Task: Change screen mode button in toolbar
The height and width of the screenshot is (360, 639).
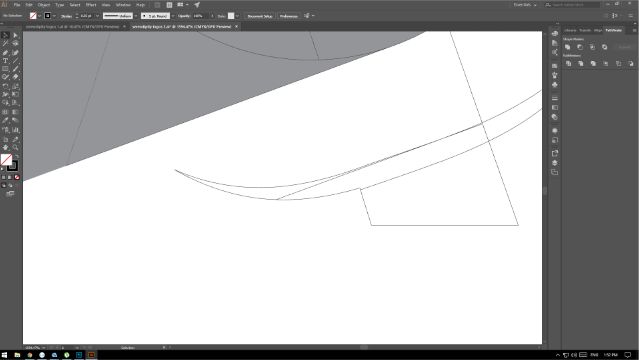Action: click(x=10, y=194)
